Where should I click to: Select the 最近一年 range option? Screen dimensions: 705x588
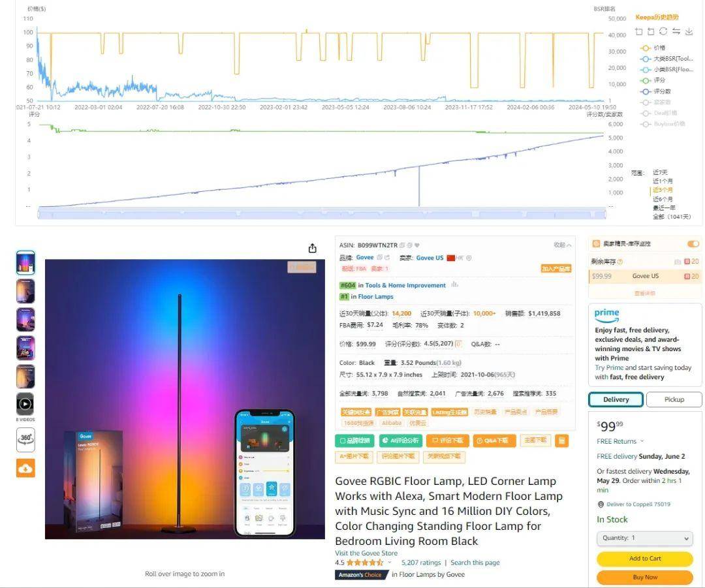(x=664, y=208)
